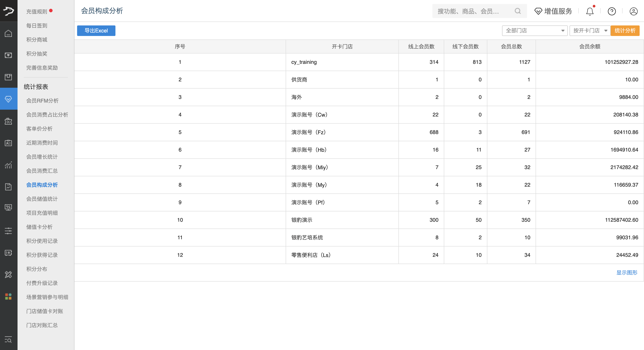Open the colorful apps grid icon
This screenshot has height=350, width=644.
coord(9,296)
